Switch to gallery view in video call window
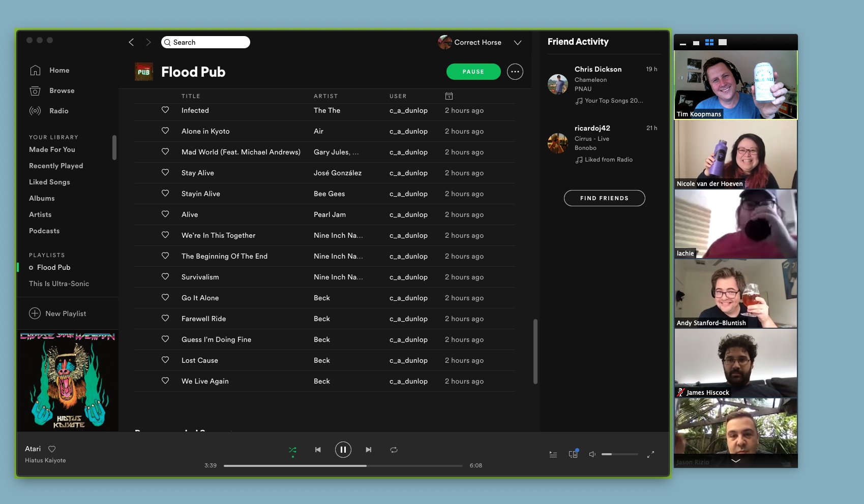Viewport: 864px width, 504px height. (x=709, y=42)
